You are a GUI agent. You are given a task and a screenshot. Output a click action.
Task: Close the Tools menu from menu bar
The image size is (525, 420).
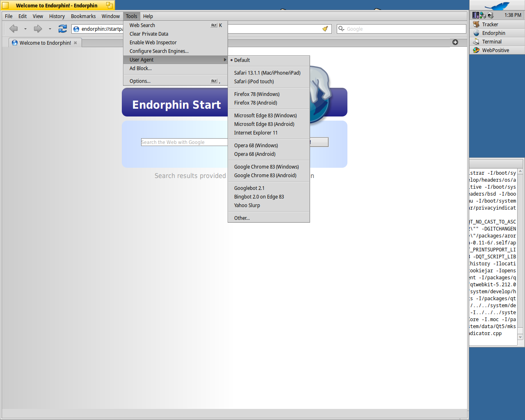click(x=132, y=16)
